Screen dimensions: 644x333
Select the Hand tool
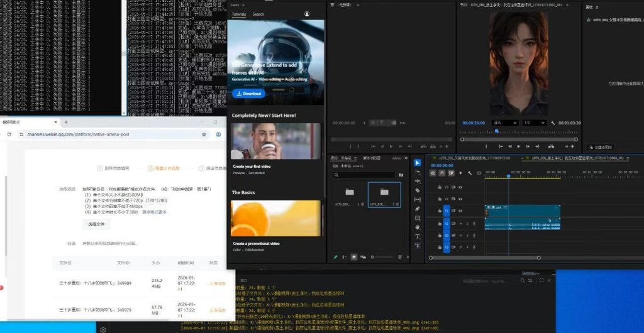click(x=418, y=227)
